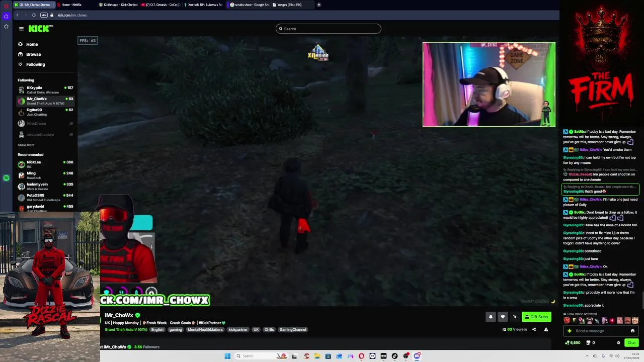Open Windows Start menu
This screenshot has height=362, width=644.
227,356
